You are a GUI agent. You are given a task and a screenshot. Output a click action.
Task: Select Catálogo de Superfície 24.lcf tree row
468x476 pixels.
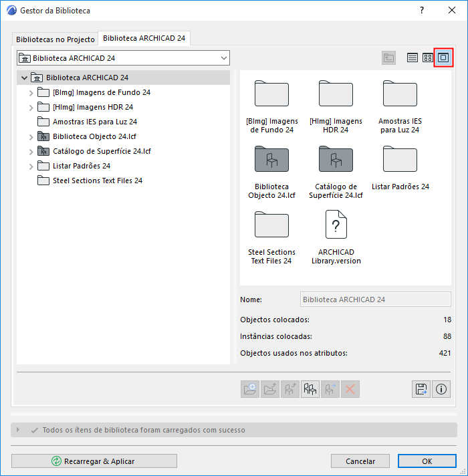123,151
